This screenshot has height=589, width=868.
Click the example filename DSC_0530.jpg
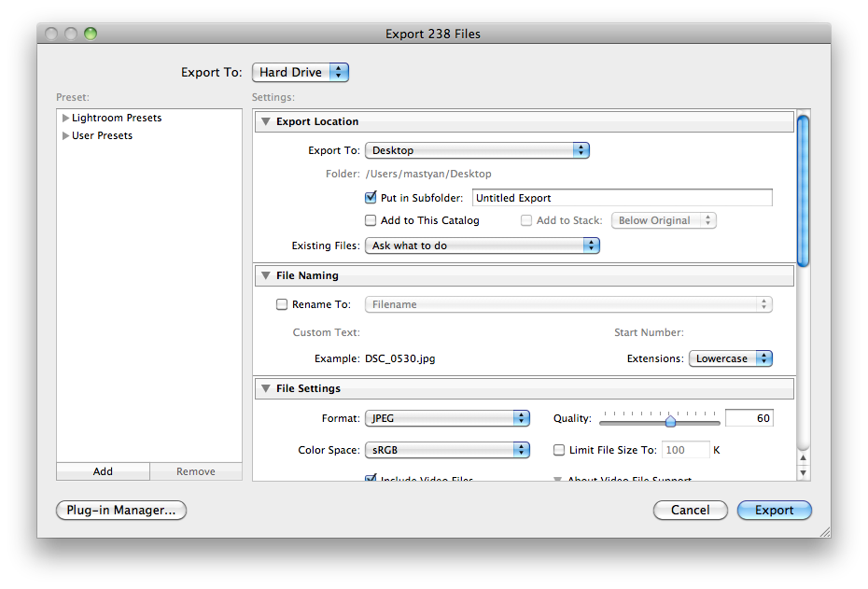tap(400, 358)
